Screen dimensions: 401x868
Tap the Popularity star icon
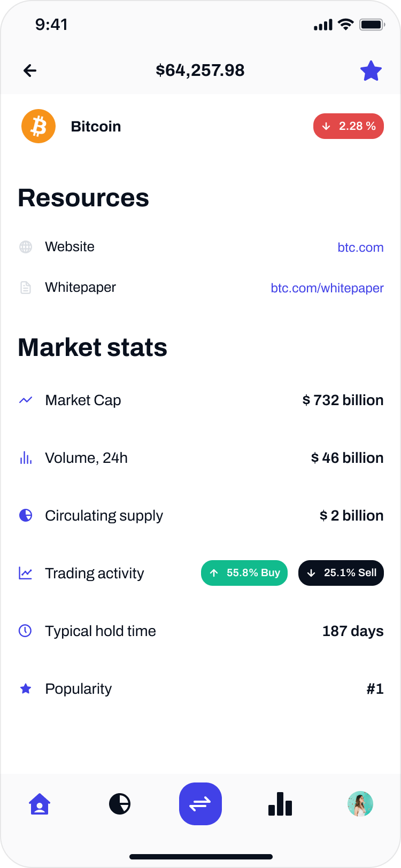(x=26, y=689)
